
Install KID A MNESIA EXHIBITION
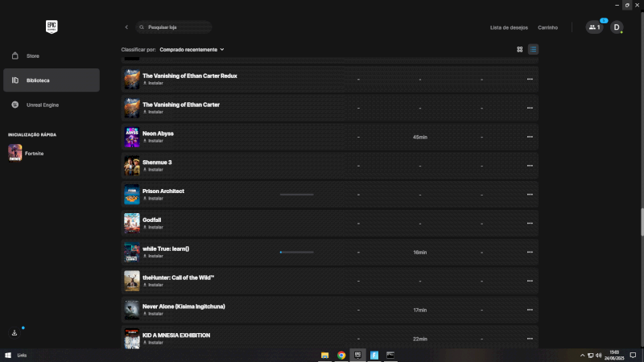coord(153,343)
